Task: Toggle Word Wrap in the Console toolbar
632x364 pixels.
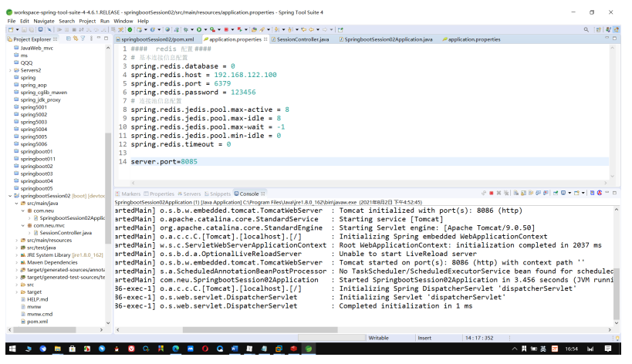Action: pyautogui.click(x=531, y=194)
